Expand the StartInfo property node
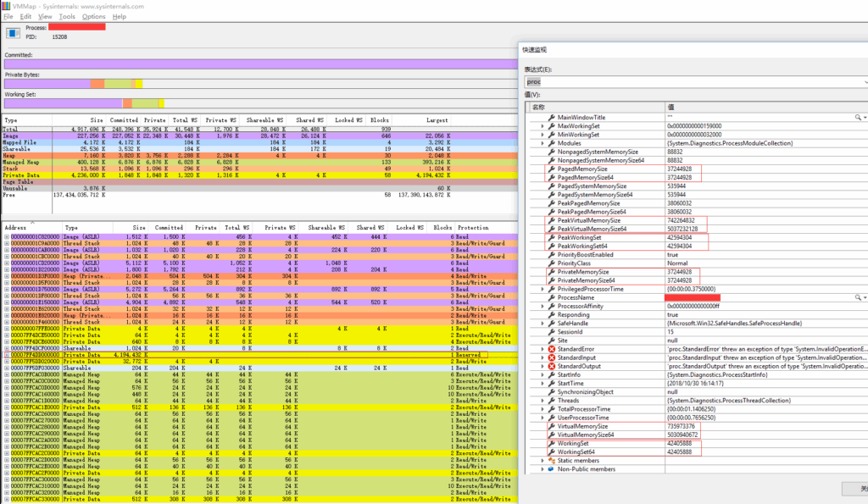This screenshot has height=504, width=868. click(x=542, y=374)
